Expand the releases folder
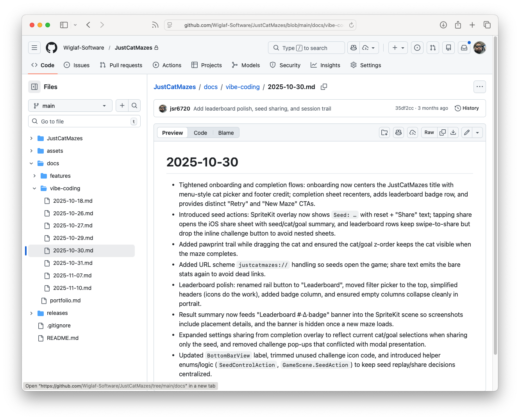520x420 pixels. point(31,313)
